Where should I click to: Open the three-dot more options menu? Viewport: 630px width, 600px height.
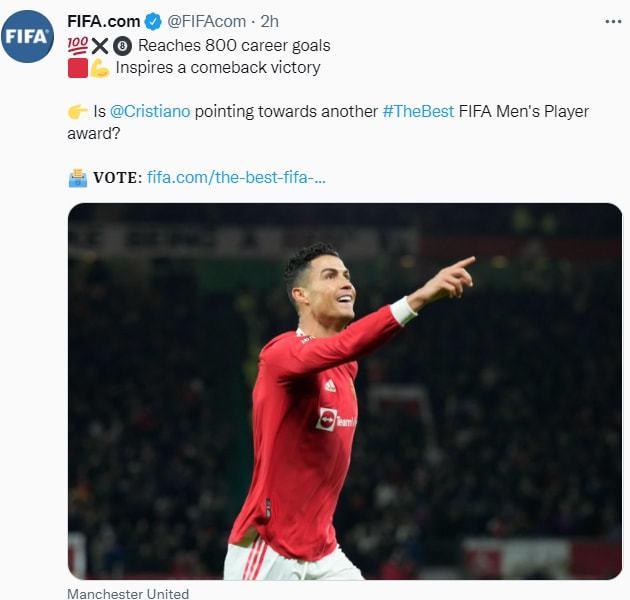coord(613,22)
